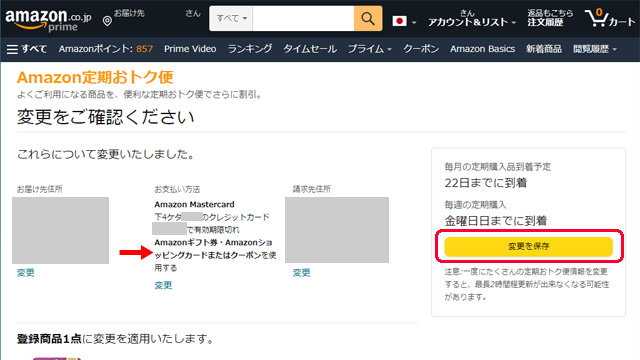Viewport: 640px width, 360px height.
Task: Open 新着商品 page
Action: click(x=544, y=49)
